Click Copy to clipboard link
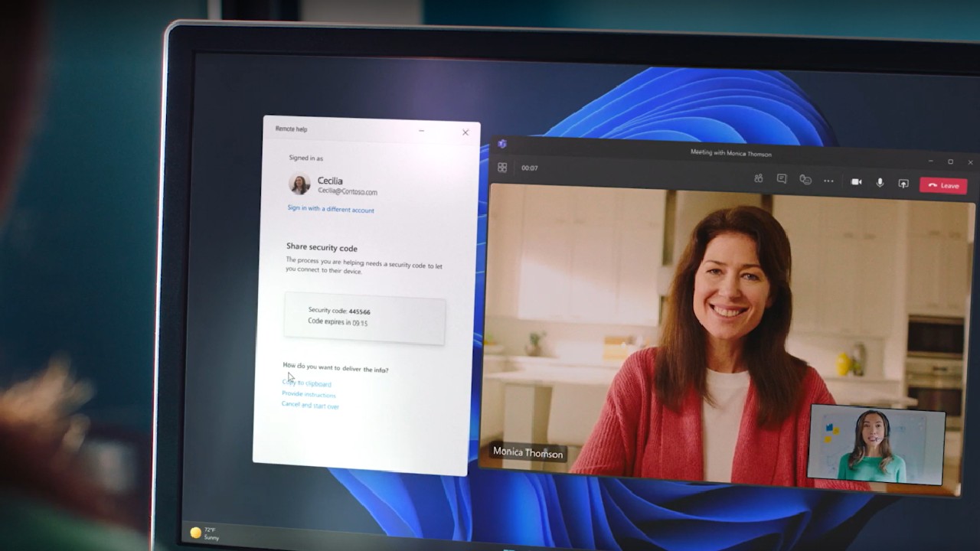The height and width of the screenshot is (551, 980). [x=306, y=383]
